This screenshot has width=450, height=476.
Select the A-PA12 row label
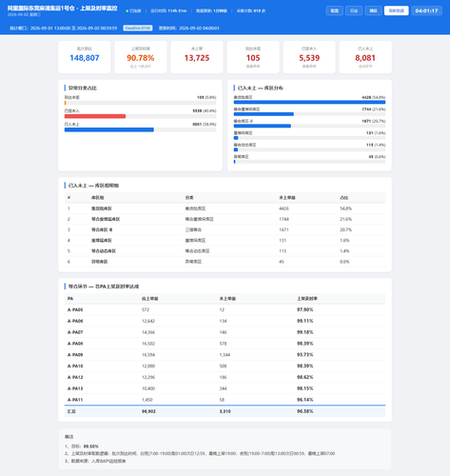click(75, 377)
